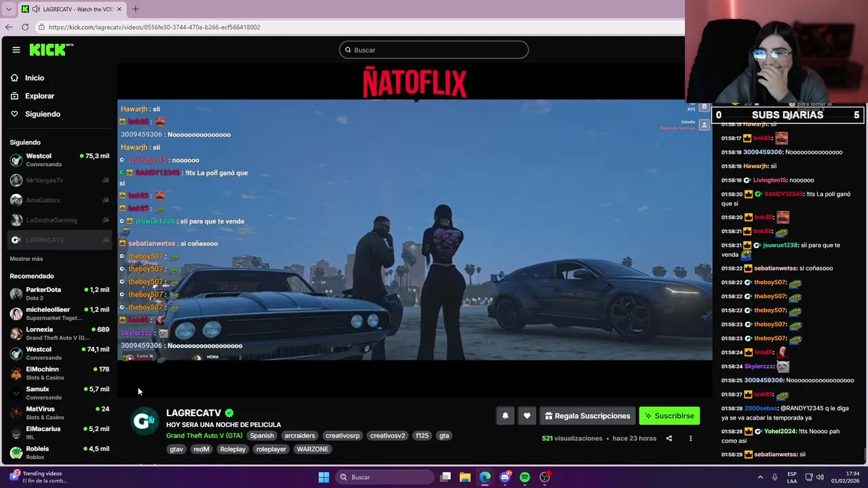Open Grand Theft Auto V (GTA) category
The image size is (868, 488).
204,436
